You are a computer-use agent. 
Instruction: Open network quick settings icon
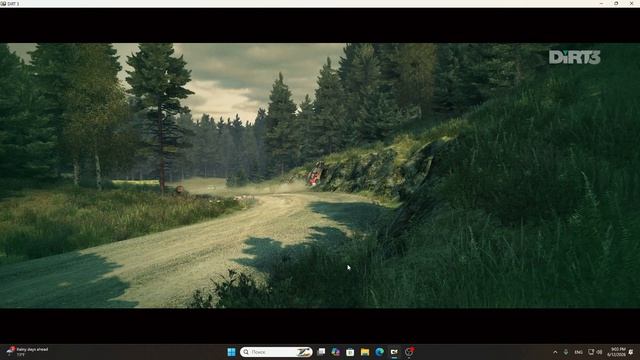[591, 352]
